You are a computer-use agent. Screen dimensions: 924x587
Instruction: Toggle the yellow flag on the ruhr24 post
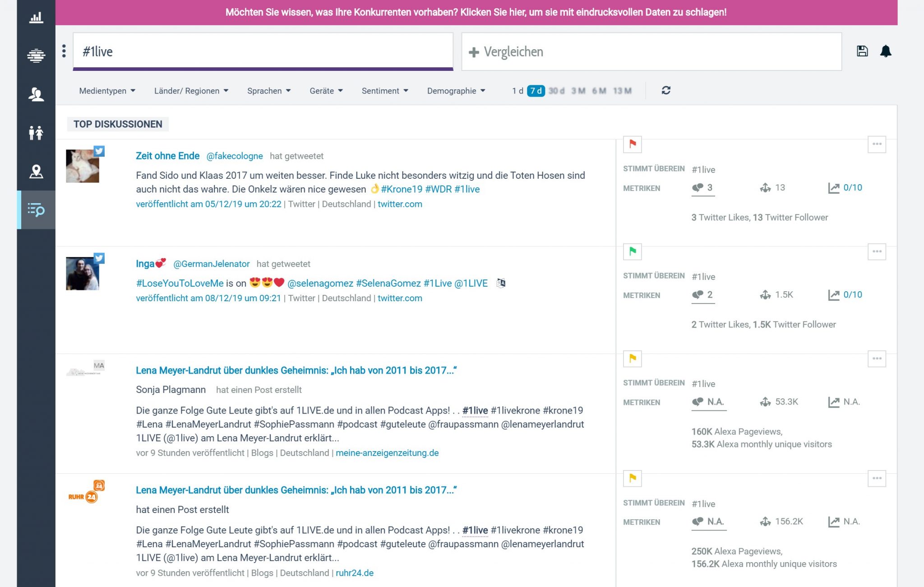(x=632, y=479)
